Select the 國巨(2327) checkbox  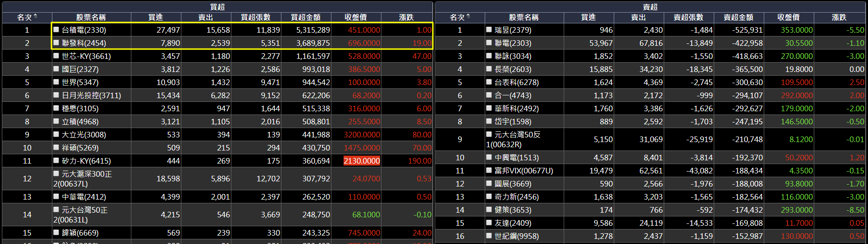tap(56, 69)
